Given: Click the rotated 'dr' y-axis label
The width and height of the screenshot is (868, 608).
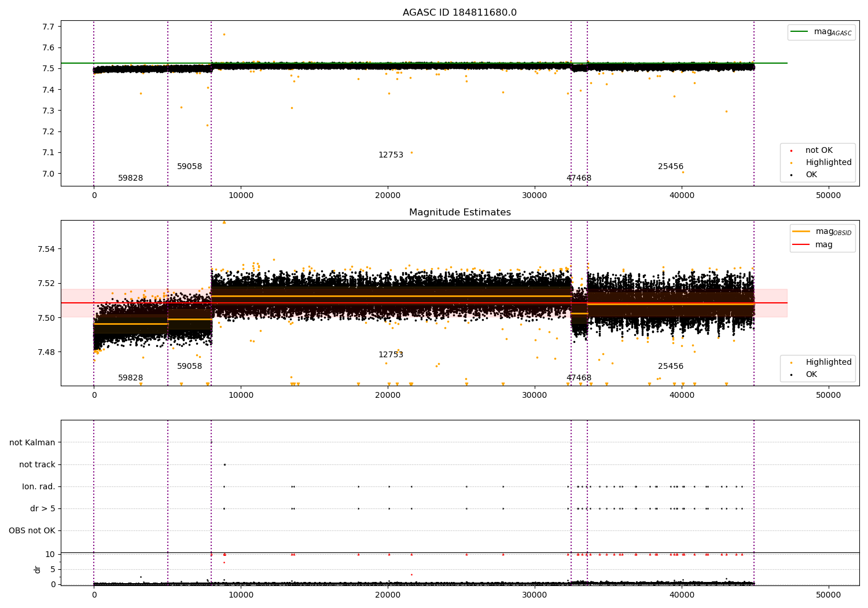Looking at the screenshot, I should [x=38, y=569].
